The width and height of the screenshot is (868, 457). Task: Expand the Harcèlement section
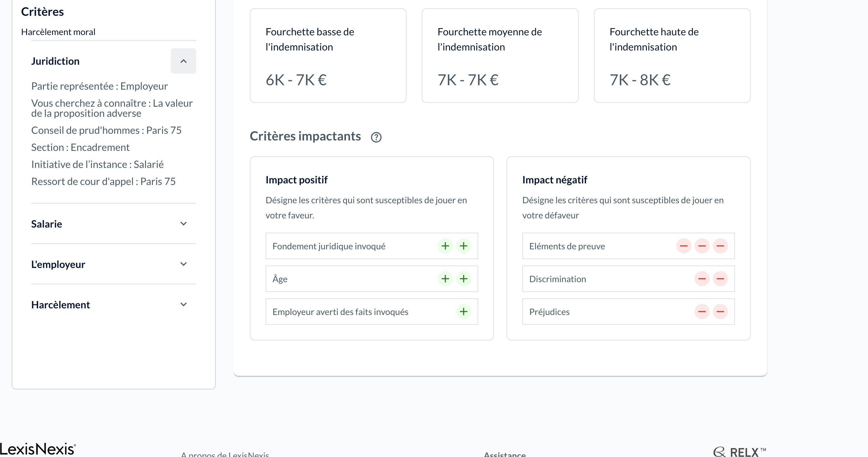183,304
